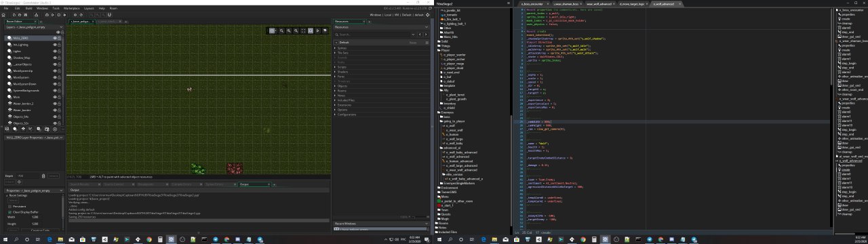Click the room zoom in magnifier
Image resolution: width=868 pixels, height=244 pixels.
pyautogui.click(x=289, y=30)
